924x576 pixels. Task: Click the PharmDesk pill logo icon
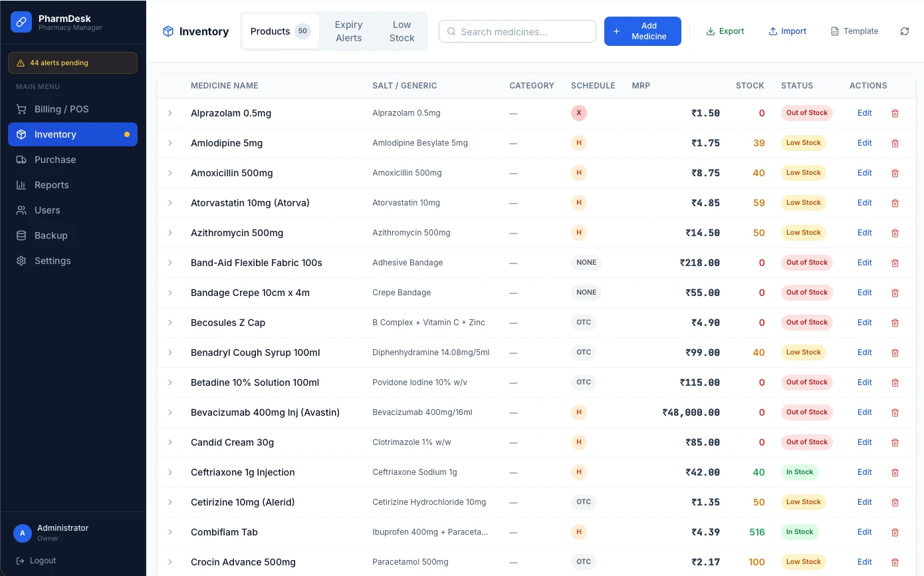[21, 22]
